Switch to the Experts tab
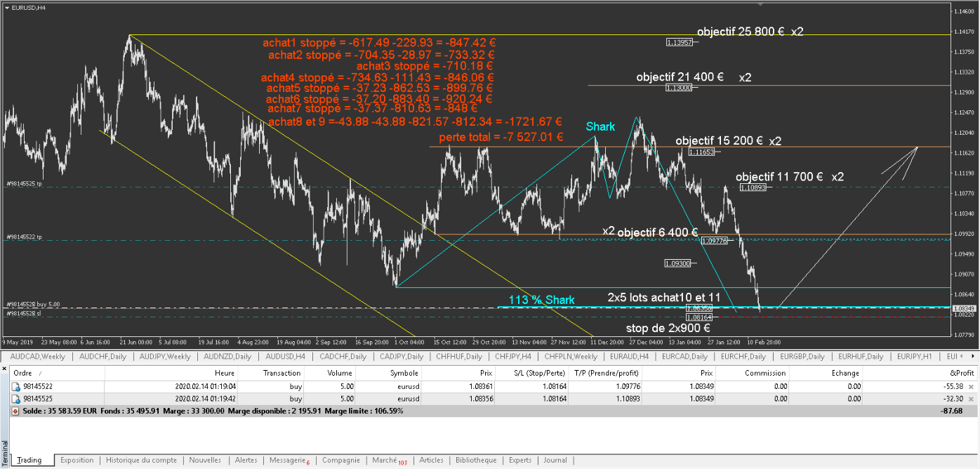Screen dimensions: 980x469 pyautogui.click(x=520, y=460)
